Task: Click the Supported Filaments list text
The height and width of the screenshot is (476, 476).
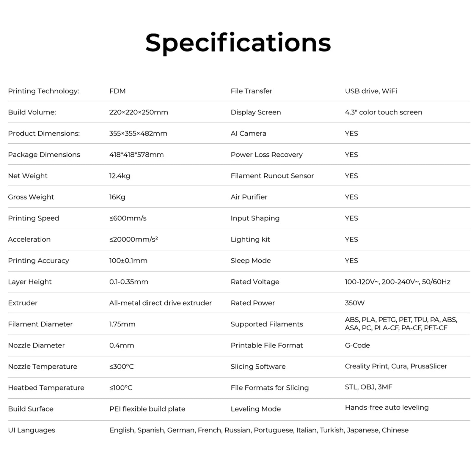Action: point(401,324)
